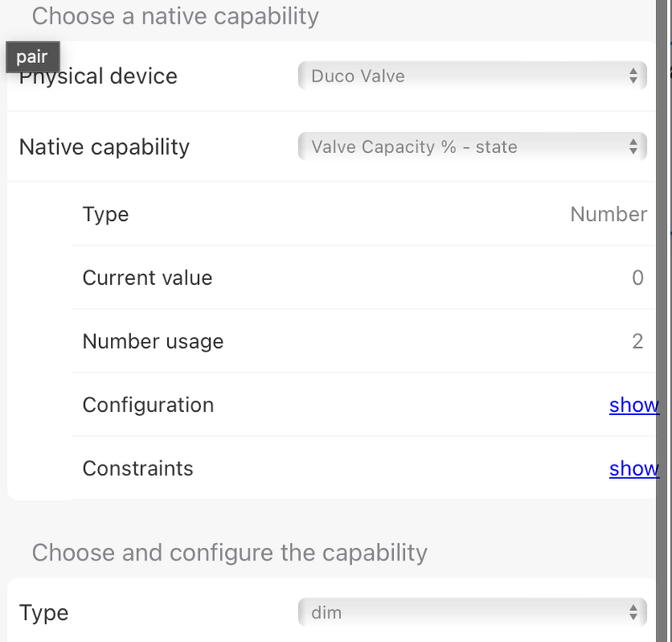Show the Configuration details
Screen dimensions: 672x642
pyautogui.click(x=633, y=405)
